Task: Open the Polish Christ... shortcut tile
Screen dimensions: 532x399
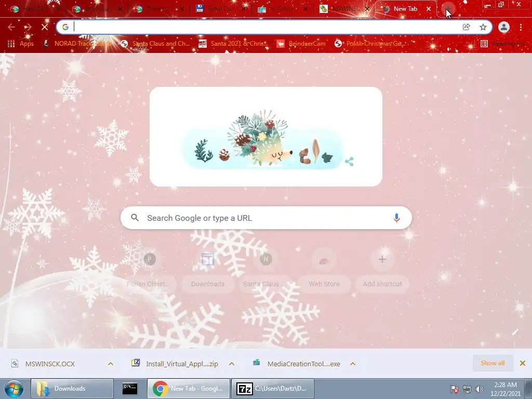Action: [149, 270]
